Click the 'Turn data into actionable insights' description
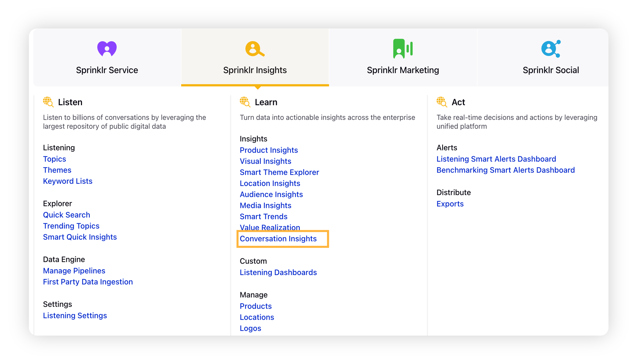The width and height of the screenshot is (637, 364). point(327,118)
